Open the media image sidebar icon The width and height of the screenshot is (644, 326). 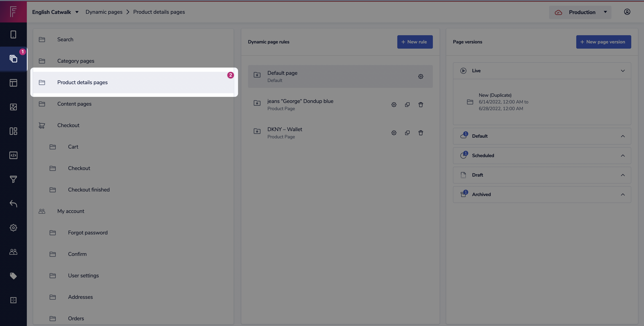pos(13,107)
